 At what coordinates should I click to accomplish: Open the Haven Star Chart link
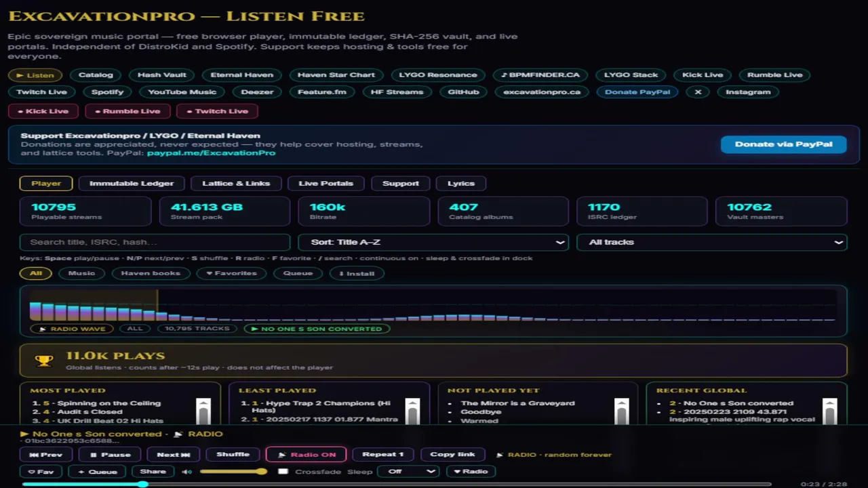pos(336,75)
